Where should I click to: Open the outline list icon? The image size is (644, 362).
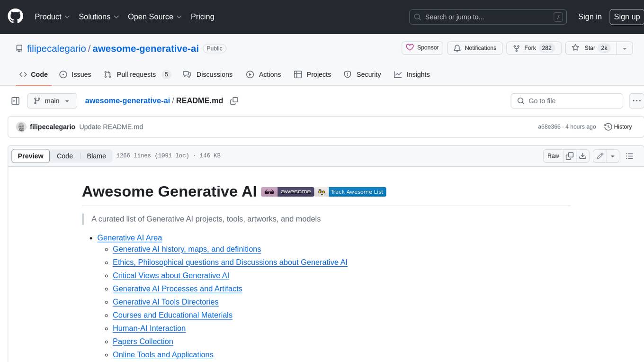click(629, 156)
